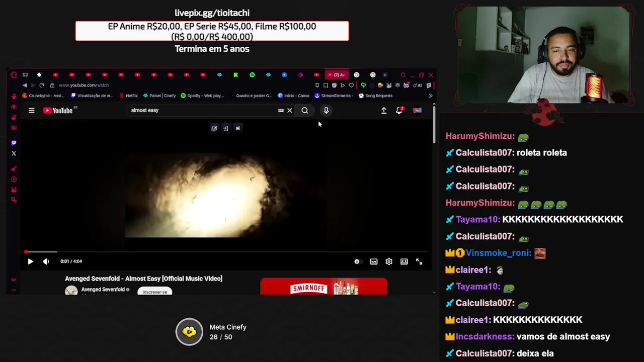The width and height of the screenshot is (644, 362).
Task: Switch to theater mode view
Action: pos(404,261)
